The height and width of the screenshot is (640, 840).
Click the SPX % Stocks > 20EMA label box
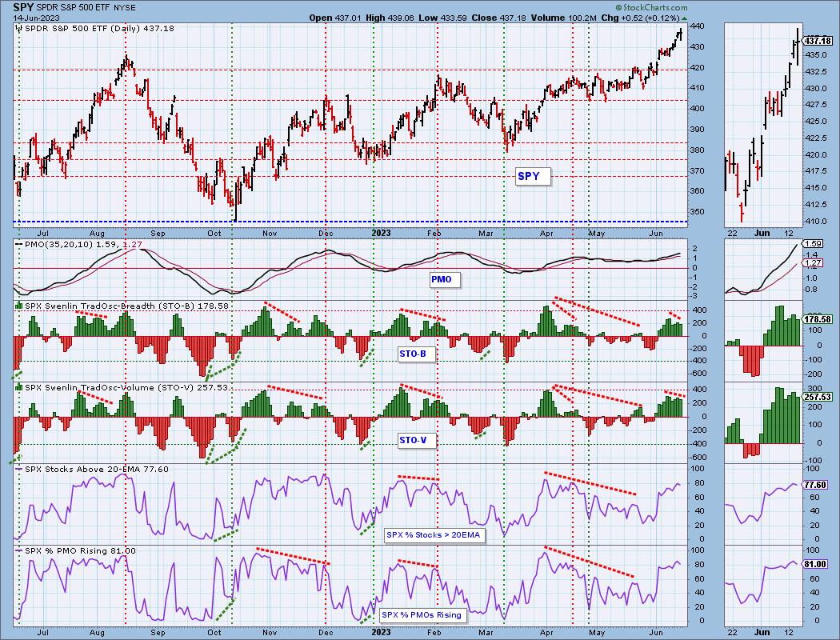[x=434, y=534]
